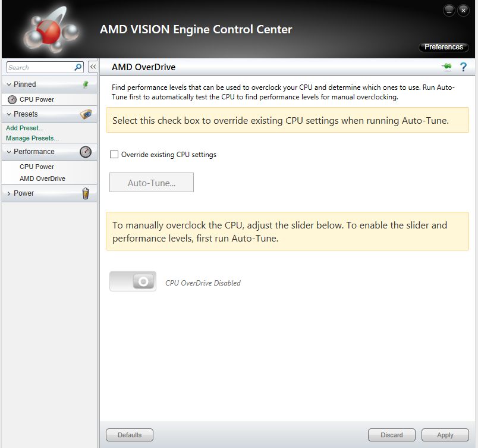Click the Performance gauge icon

click(86, 152)
